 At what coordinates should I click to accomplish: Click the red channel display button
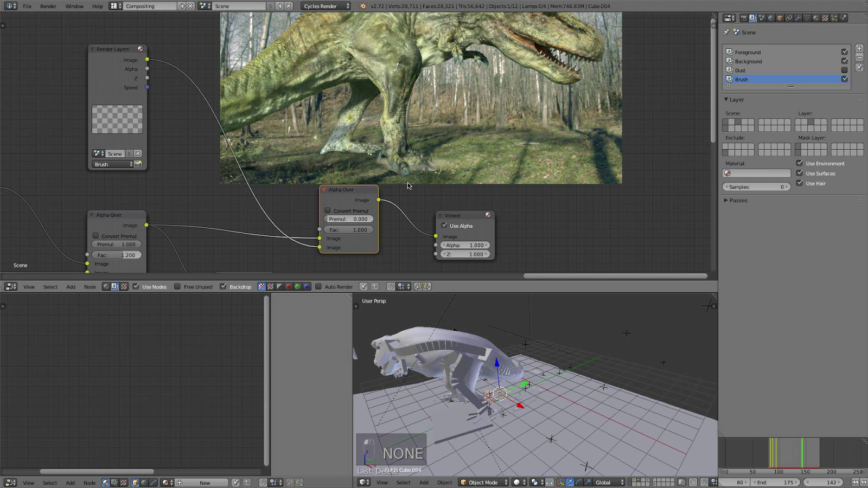(x=289, y=286)
